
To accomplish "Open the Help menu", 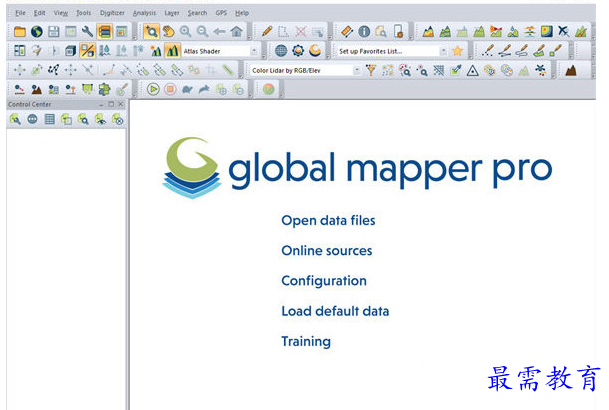I will pos(242,13).
